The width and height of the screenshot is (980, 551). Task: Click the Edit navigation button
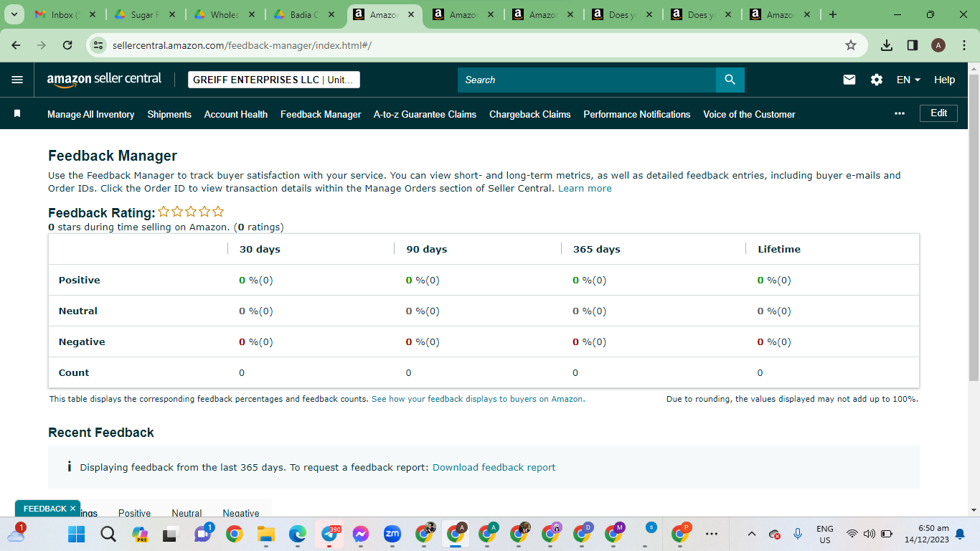tap(938, 113)
